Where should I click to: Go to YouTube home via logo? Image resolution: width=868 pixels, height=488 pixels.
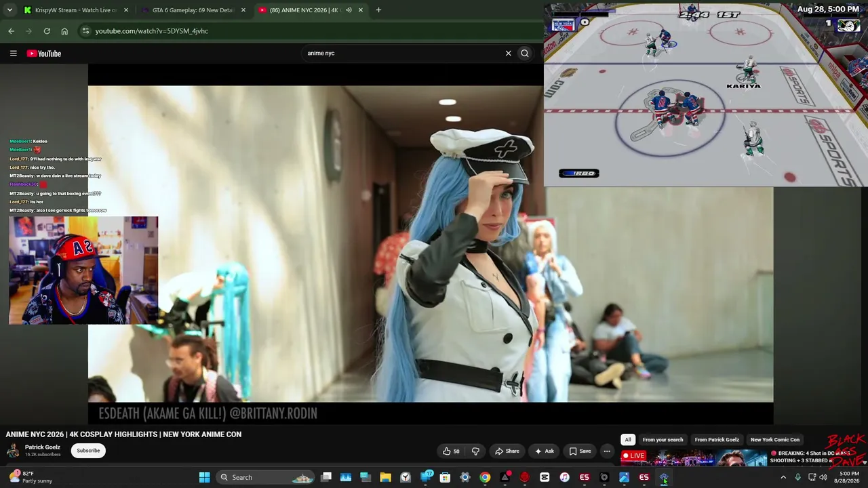[44, 54]
